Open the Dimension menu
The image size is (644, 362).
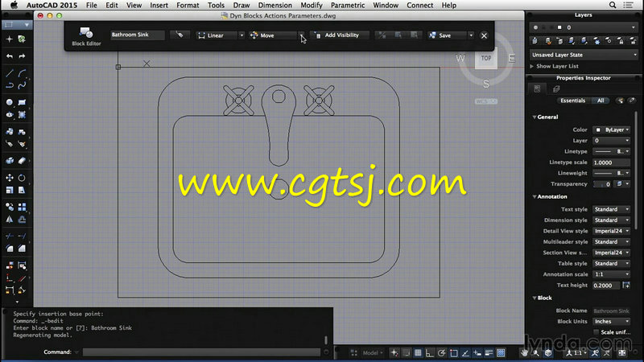275,5
